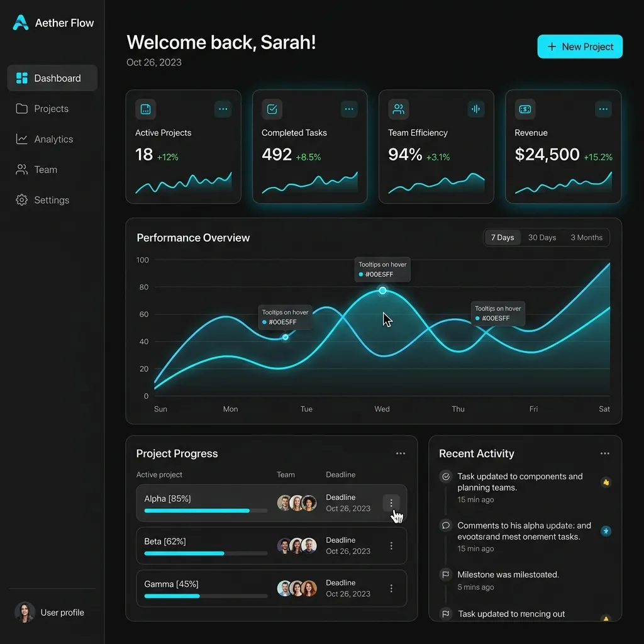Image resolution: width=644 pixels, height=644 pixels.
Task: Click 'Milestone was milestoated.' activity entry
Action: pos(508,575)
